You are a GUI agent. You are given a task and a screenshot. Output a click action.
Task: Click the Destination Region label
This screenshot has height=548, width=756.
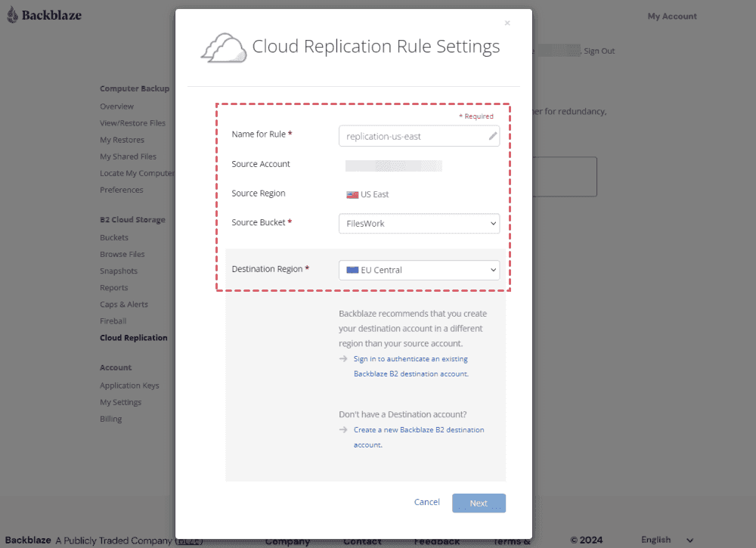[271, 269]
